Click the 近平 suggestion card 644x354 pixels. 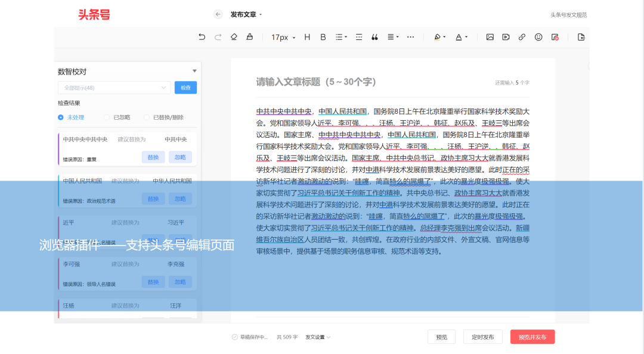[x=128, y=231]
